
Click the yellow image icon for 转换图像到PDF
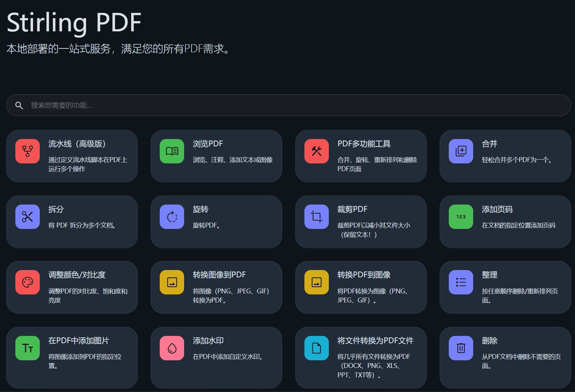tap(172, 282)
